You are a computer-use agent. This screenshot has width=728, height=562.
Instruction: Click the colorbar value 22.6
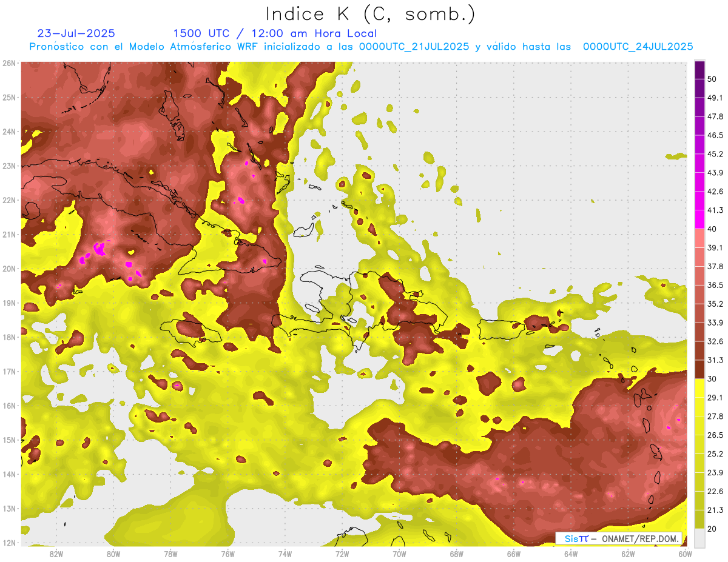[x=715, y=491]
